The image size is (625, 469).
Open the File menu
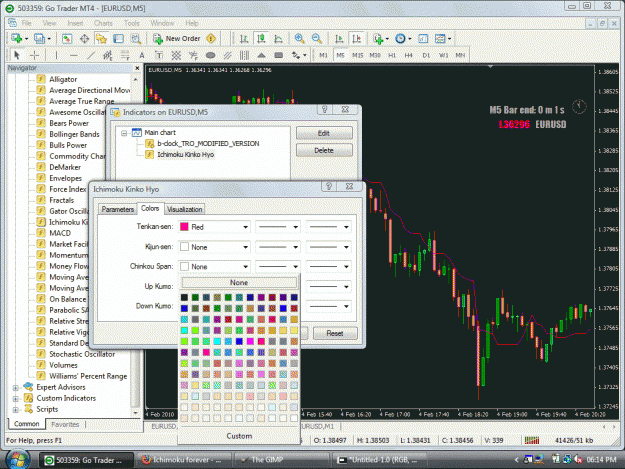[26, 23]
